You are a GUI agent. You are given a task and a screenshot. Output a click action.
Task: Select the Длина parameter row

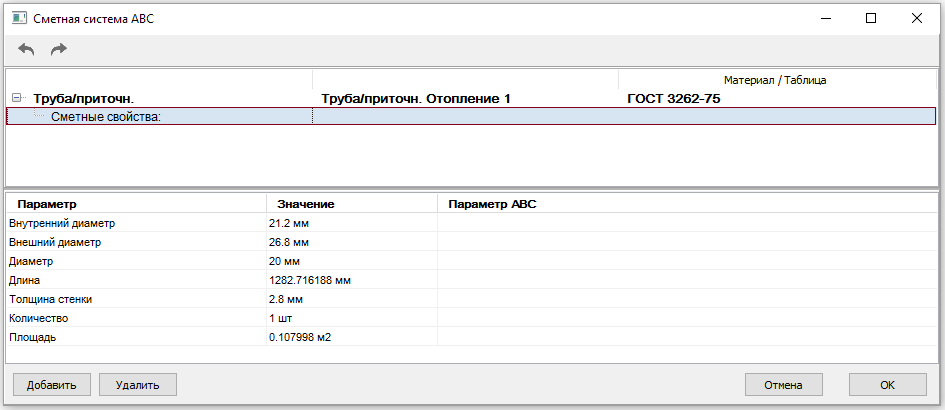(x=471, y=280)
